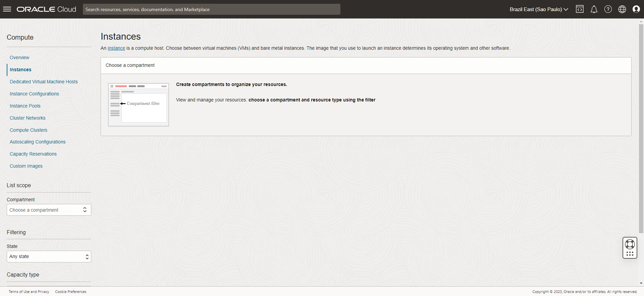Click the Choose a compartment panel title
644x296 pixels.
coord(130,65)
